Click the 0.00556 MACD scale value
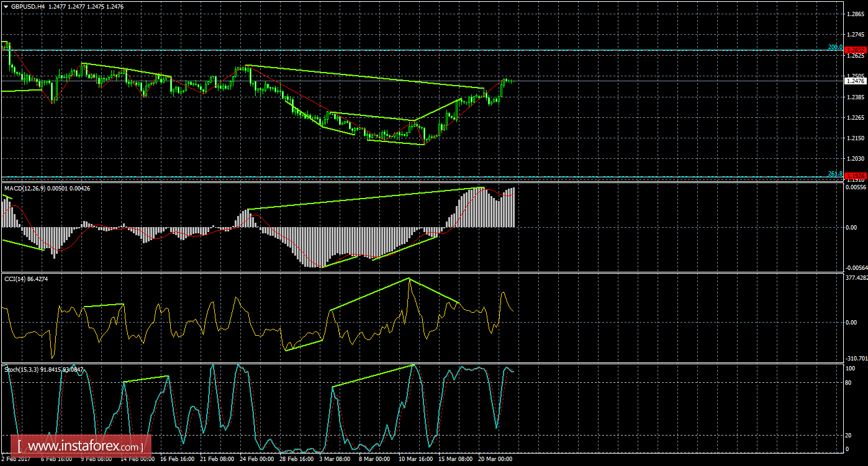Screen dimensions: 868x466 (855, 186)
